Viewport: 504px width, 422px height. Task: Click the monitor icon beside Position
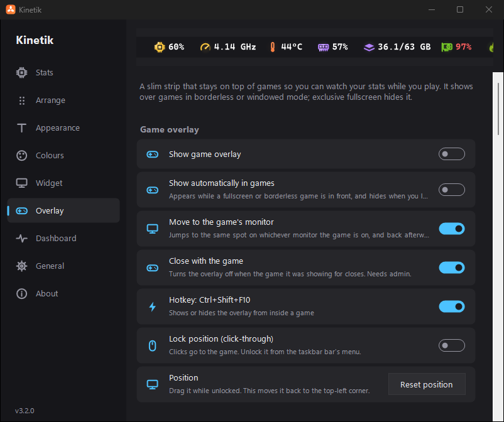click(152, 384)
